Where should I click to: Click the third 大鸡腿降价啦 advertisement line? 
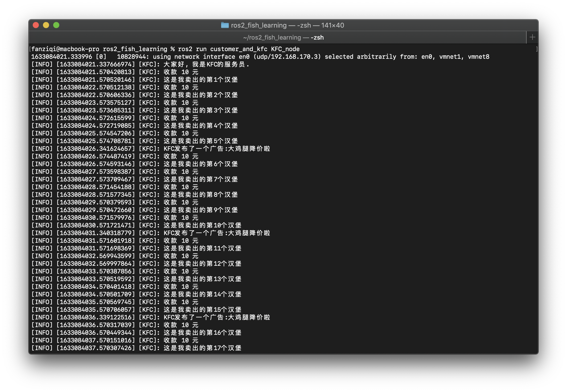pos(151,317)
